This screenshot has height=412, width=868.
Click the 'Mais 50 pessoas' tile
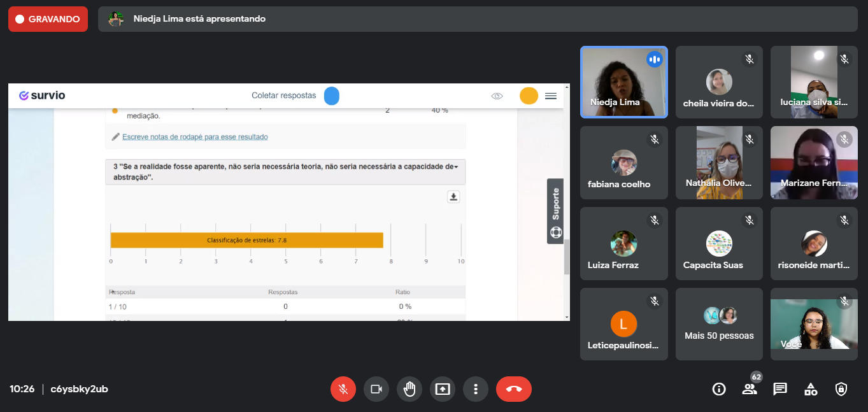coord(719,324)
